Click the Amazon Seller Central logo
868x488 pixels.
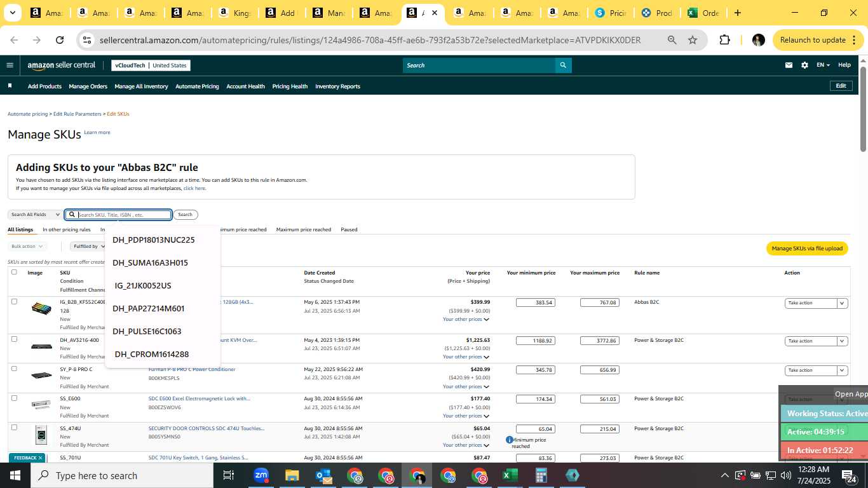62,65
